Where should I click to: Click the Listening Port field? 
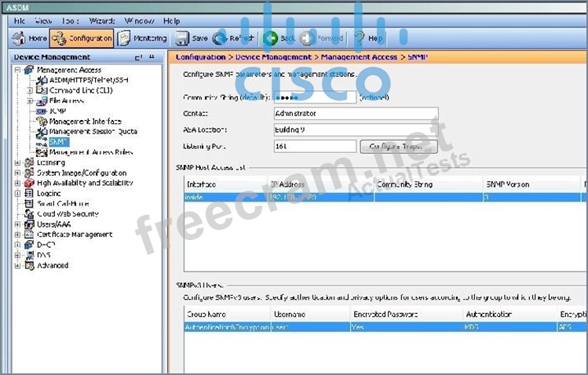(315, 146)
